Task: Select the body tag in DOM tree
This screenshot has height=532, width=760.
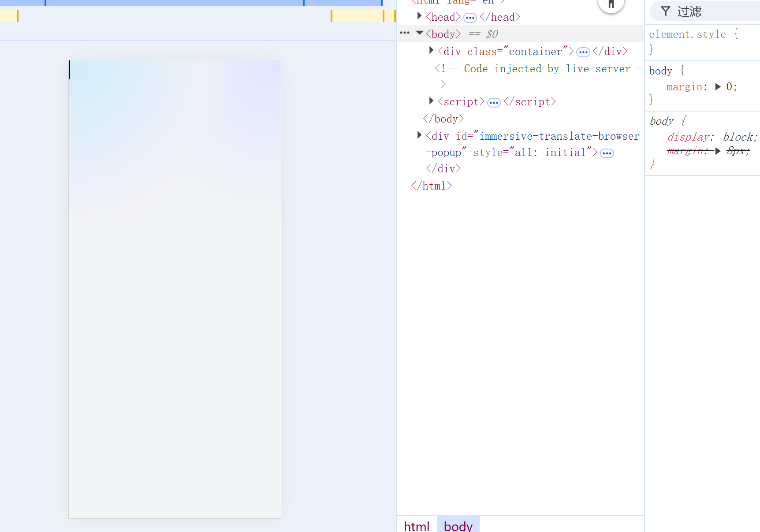Action: click(x=443, y=34)
